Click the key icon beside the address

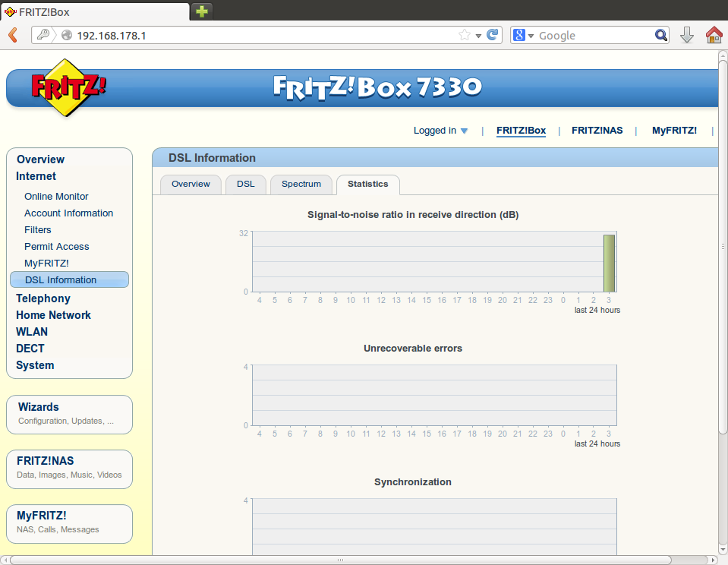point(43,35)
